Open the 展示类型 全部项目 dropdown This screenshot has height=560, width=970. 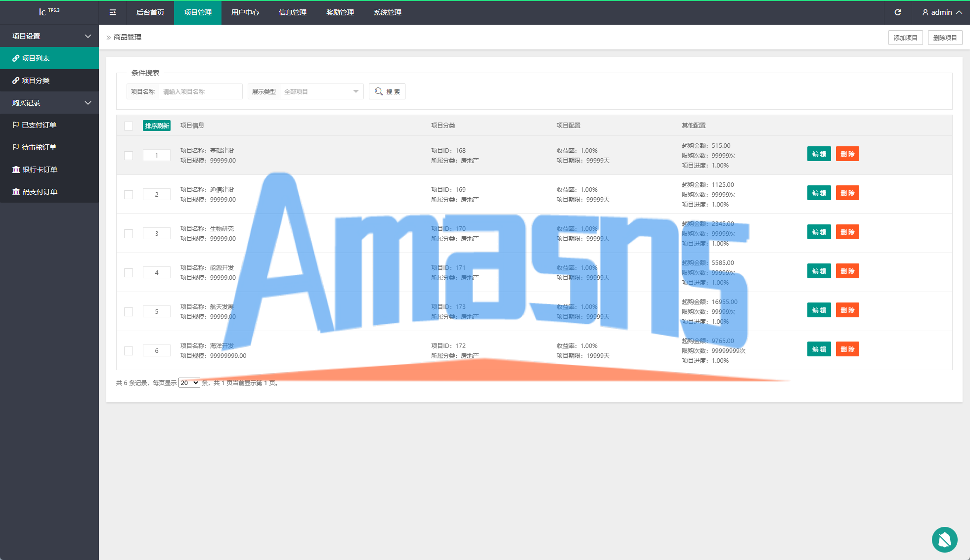321,91
